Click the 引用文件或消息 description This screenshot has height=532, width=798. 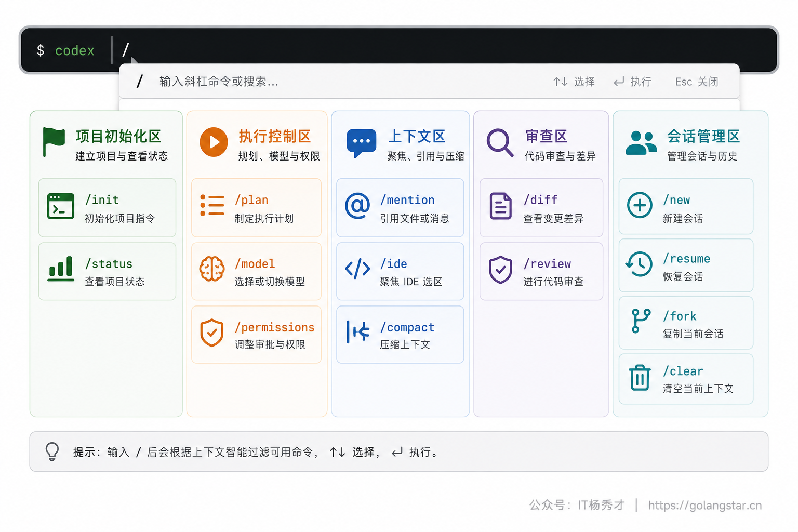coord(415,219)
